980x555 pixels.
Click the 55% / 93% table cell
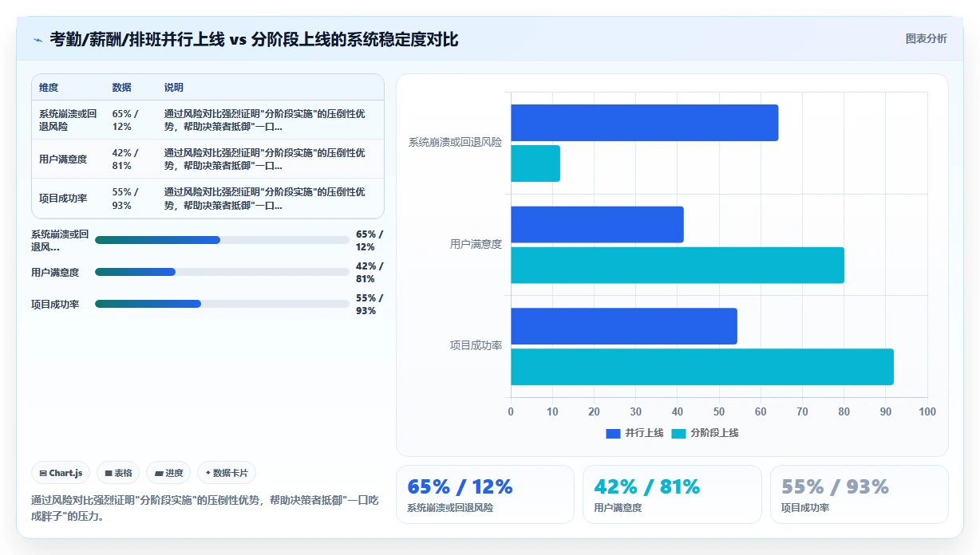click(126, 199)
